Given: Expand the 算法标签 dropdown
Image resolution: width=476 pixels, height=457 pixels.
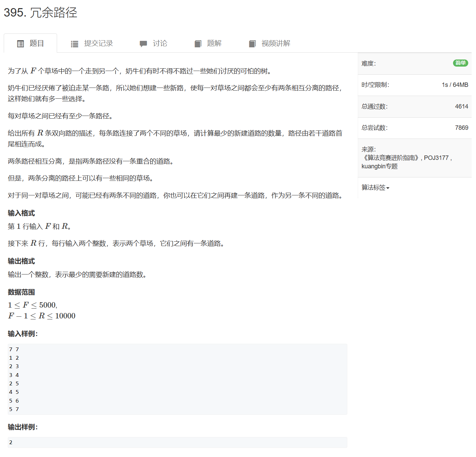Looking at the screenshot, I should point(375,187).
